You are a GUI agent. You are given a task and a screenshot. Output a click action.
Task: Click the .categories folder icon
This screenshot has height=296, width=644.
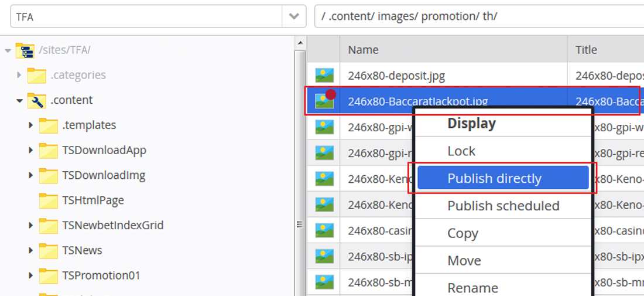(x=36, y=75)
